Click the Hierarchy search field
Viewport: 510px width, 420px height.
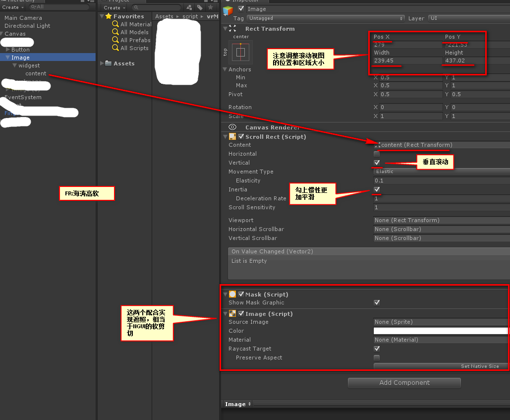pos(59,7)
